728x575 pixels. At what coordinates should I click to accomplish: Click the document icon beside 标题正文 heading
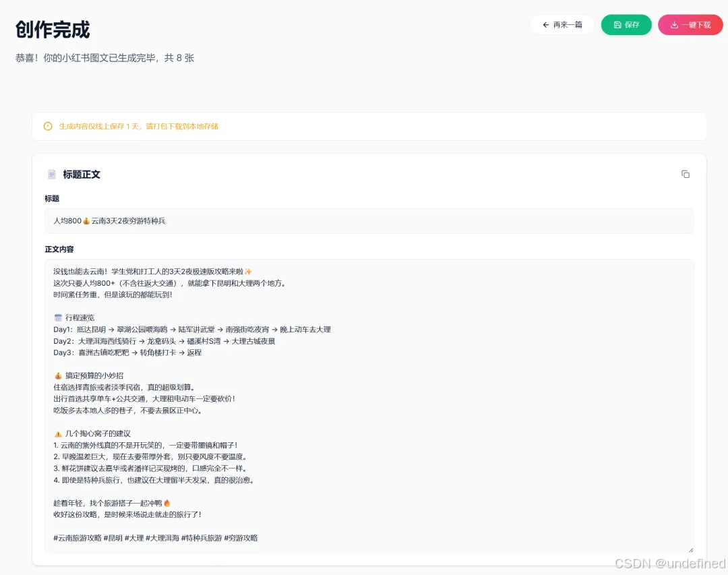52,174
